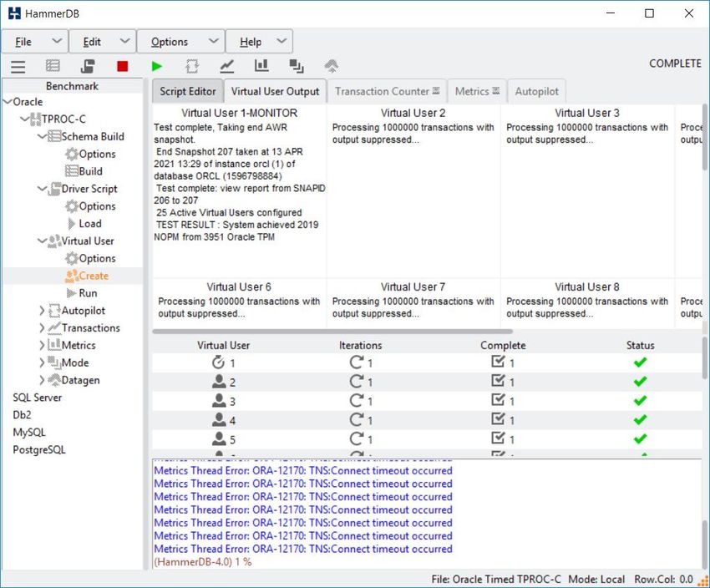Expand the Transactions tree node

[x=42, y=327]
